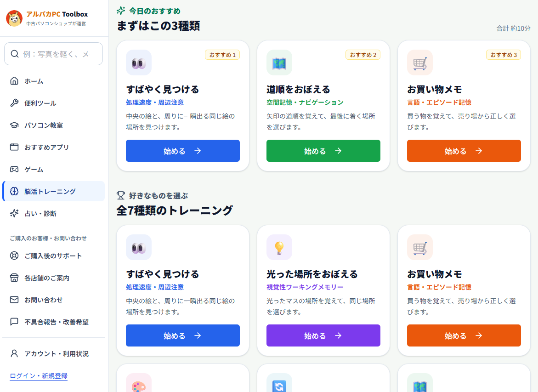Click the パソコン教室 graduation cap icon
Viewport: 538px width, 392px height.
click(x=14, y=125)
